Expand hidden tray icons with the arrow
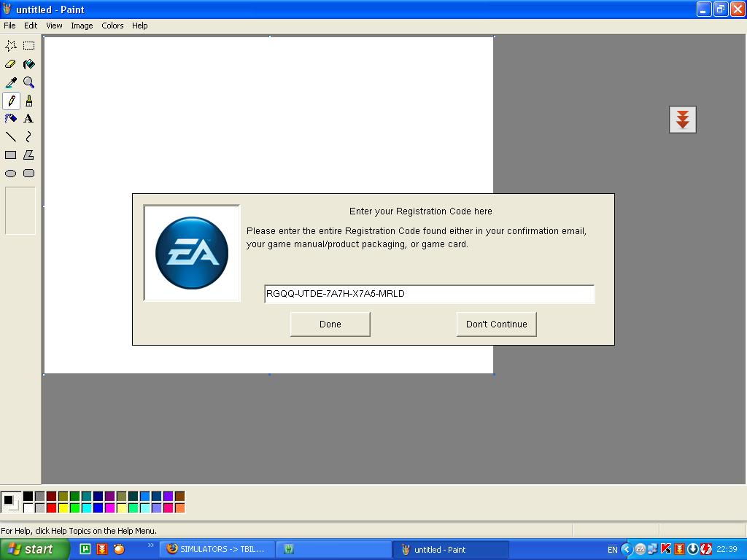747x560 pixels. pyautogui.click(x=627, y=550)
